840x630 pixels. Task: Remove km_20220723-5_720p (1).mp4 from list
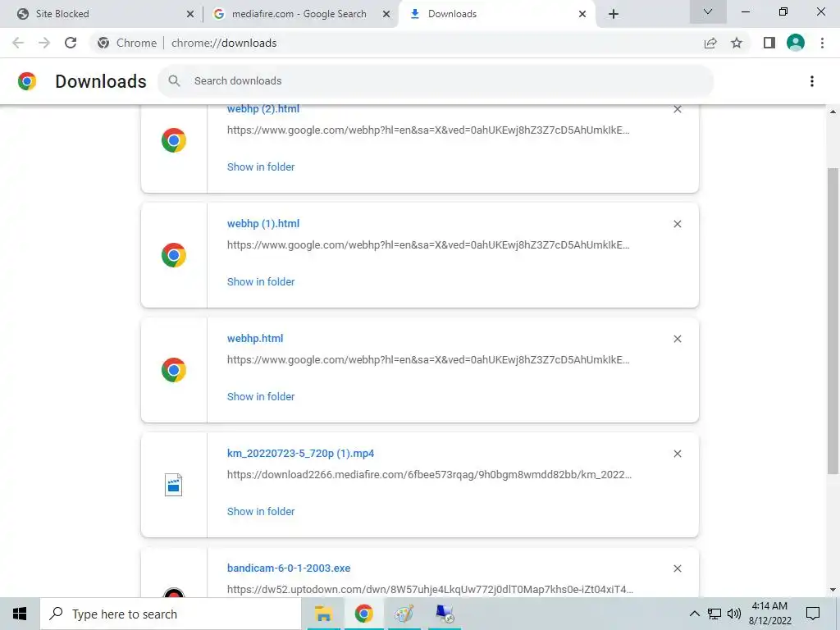677,454
